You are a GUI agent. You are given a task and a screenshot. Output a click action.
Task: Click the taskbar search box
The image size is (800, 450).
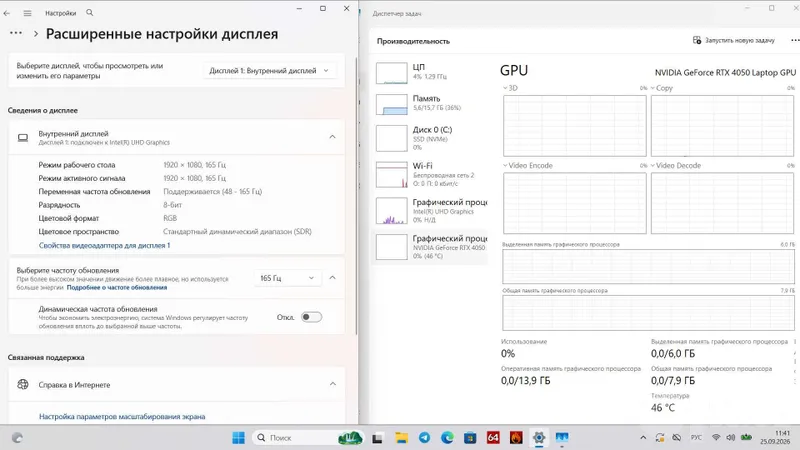click(x=297, y=438)
